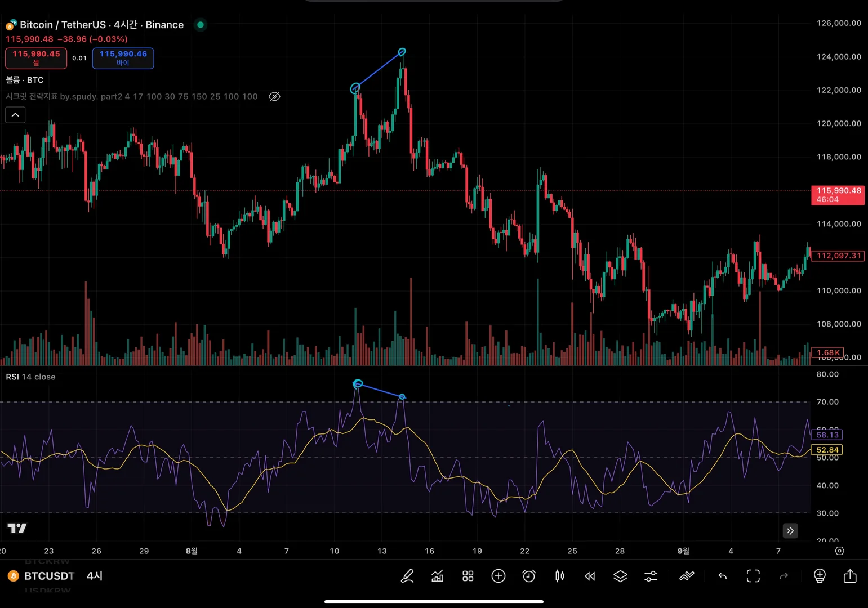Screen dimensions: 868x608
Task: Tap the blue buy price button
Action: coord(123,58)
